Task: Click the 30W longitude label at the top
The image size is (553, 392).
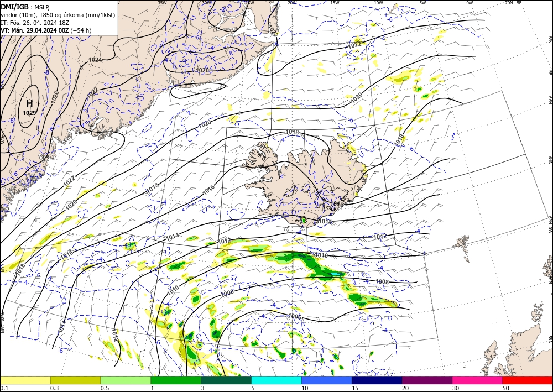Action: [x=207, y=2]
